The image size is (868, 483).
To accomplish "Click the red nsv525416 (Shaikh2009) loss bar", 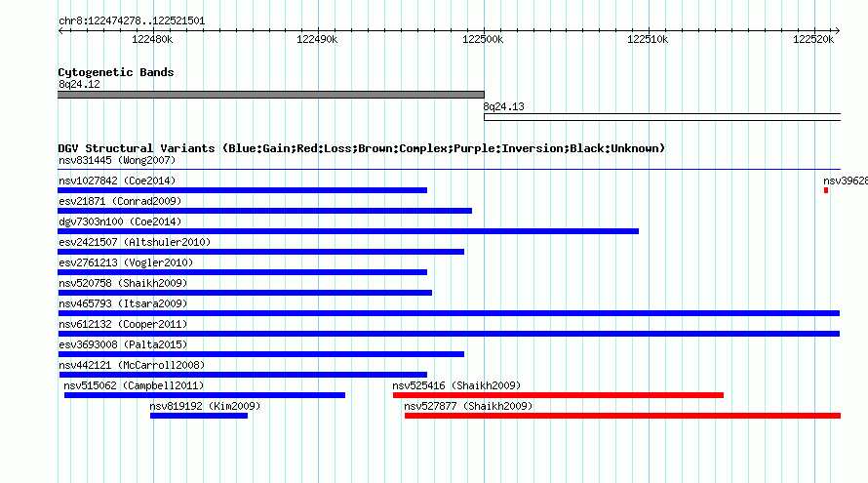I will (558, 395).
